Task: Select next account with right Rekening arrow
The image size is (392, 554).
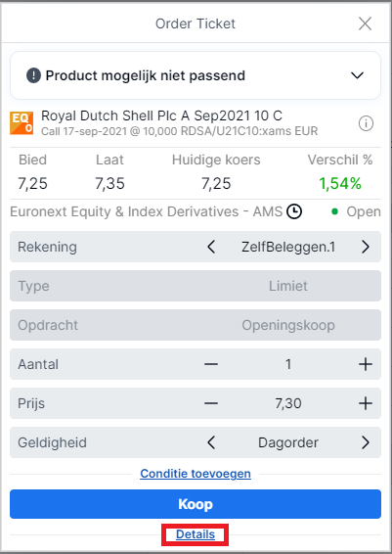Action: tap(366, 247)
